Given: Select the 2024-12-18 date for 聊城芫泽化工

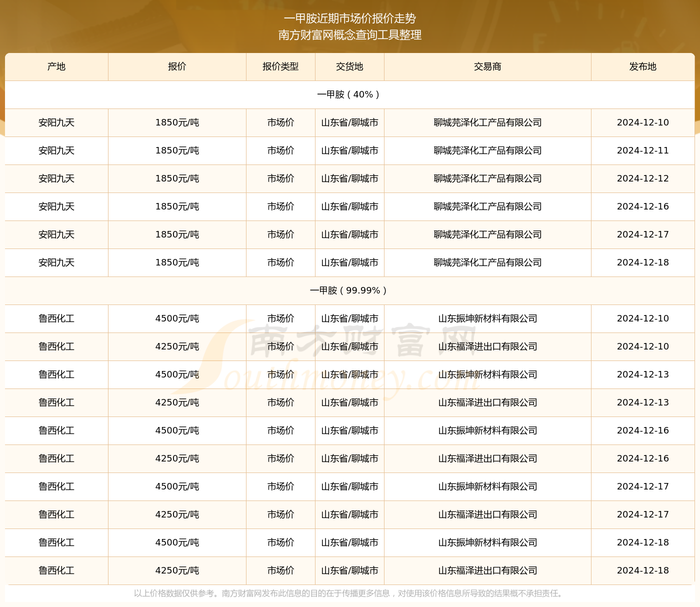Looking at the screenshot, I should (x=643, y=262).
